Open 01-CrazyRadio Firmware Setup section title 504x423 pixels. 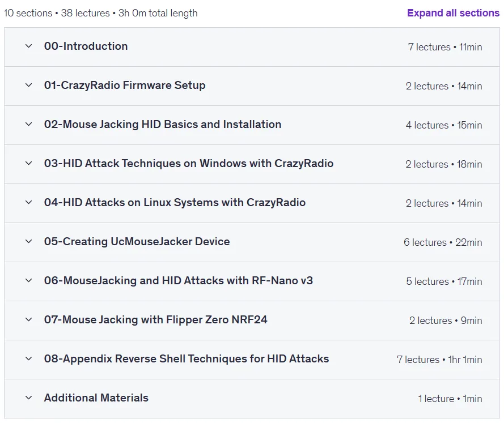tap(125, 86)
